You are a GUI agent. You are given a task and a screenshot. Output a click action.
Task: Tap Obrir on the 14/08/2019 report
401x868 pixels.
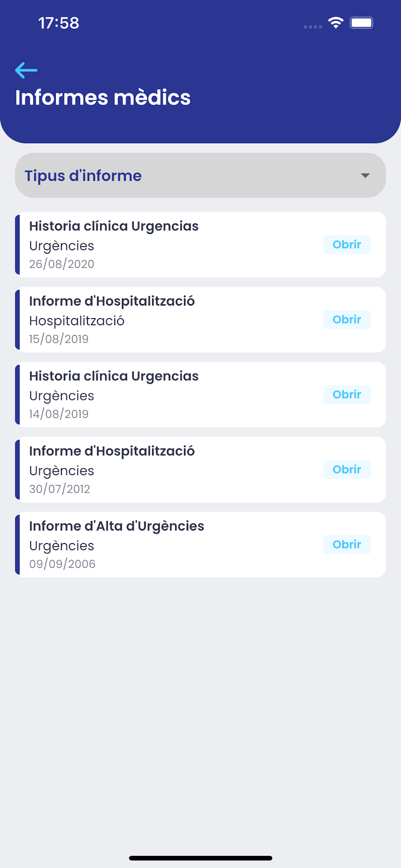[x=347, y=394]
